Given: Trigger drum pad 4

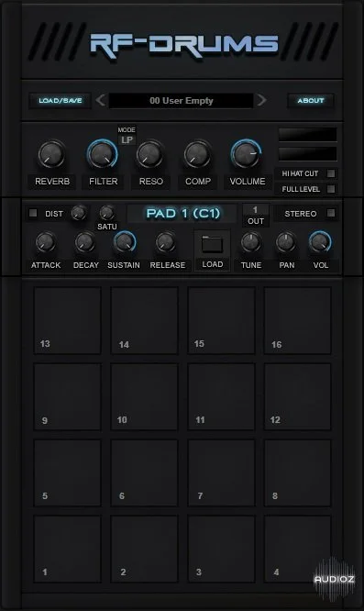Looking at the screenshot, I should tap(297, 549).
